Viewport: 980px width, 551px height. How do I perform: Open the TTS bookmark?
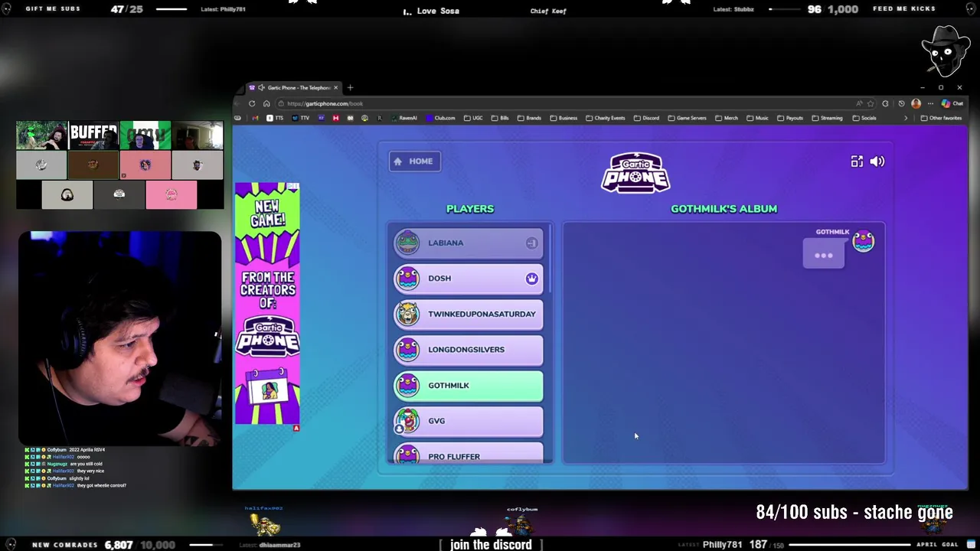[275, 118]
